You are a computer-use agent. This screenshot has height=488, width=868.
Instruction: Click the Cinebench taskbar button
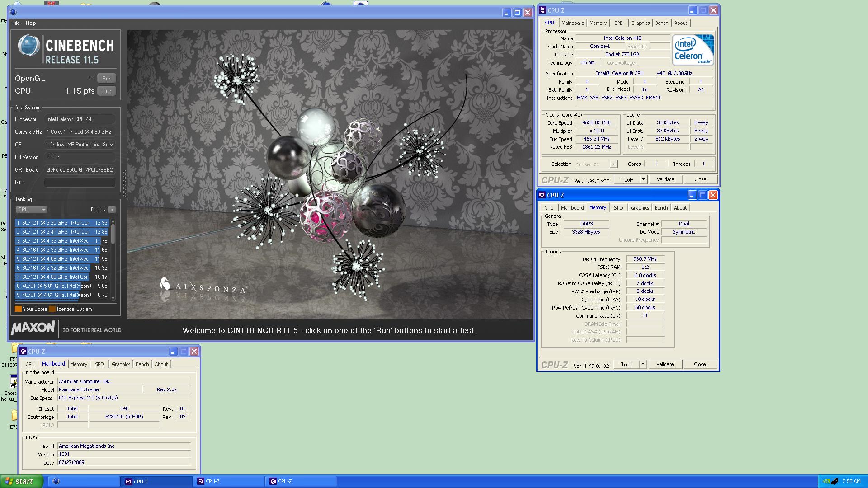pyautogui.click(x=84, y=482)
